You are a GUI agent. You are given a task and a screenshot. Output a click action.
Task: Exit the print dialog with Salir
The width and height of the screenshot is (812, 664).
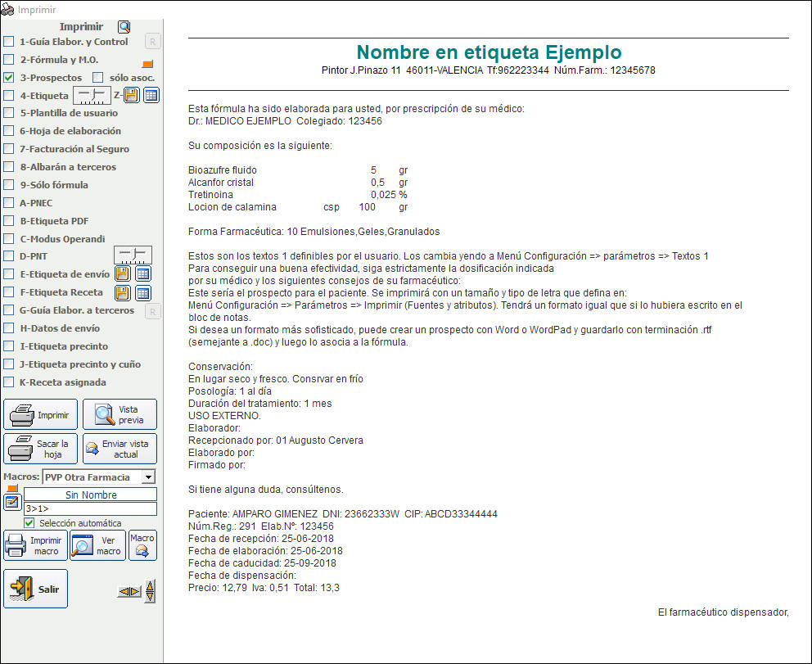[x=36, y=589]
